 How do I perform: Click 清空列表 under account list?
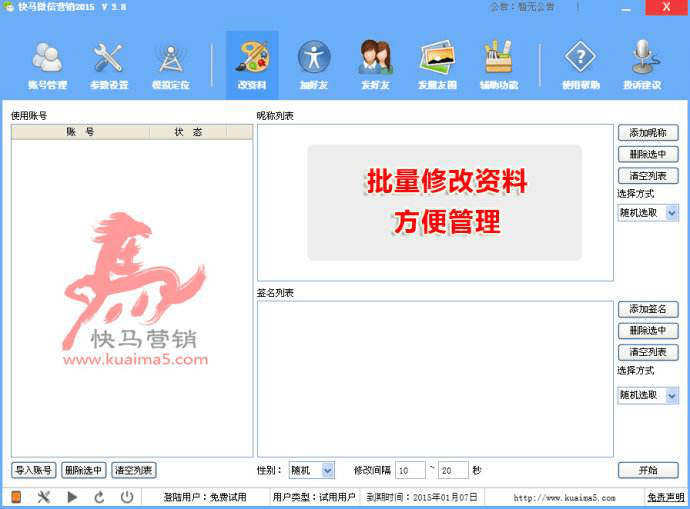tap(134, 470)
